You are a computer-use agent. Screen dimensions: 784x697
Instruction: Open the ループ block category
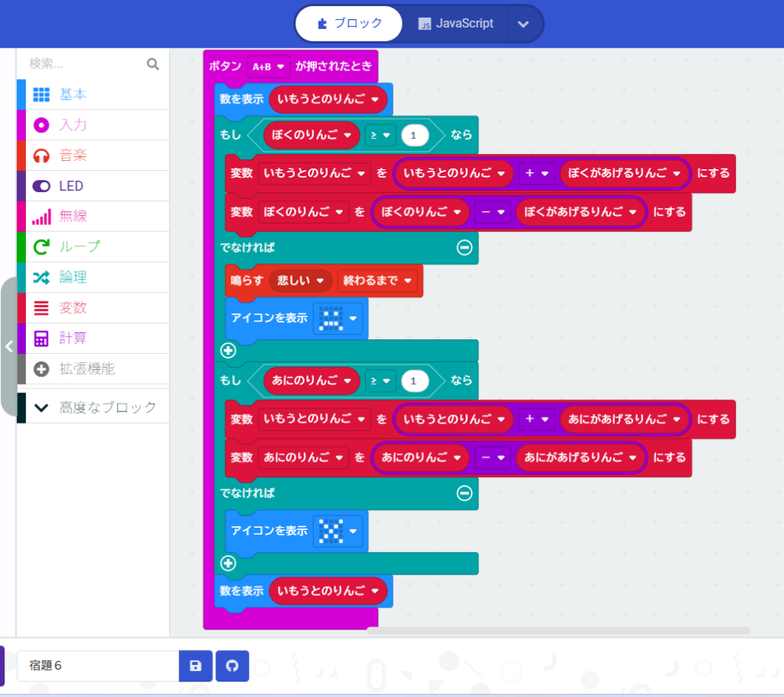pyautogui.click(x=93, y=247)
